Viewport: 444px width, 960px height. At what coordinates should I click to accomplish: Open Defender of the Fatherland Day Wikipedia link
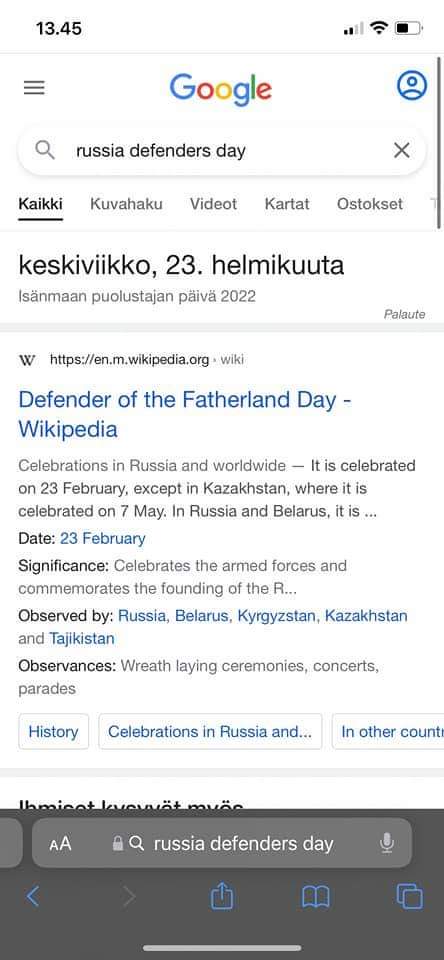(x=185, y=414)
